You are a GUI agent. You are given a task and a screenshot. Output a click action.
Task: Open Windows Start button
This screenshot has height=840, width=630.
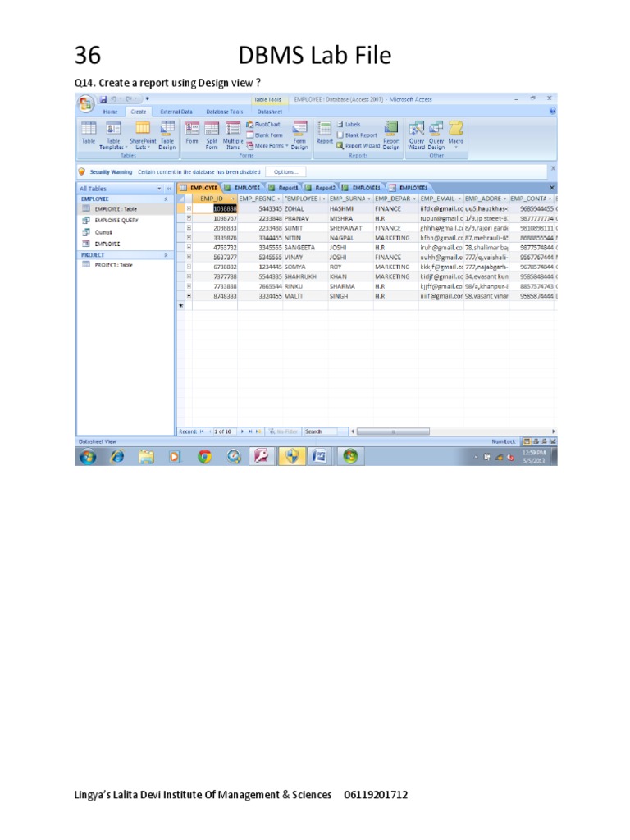tap(89, 456)
